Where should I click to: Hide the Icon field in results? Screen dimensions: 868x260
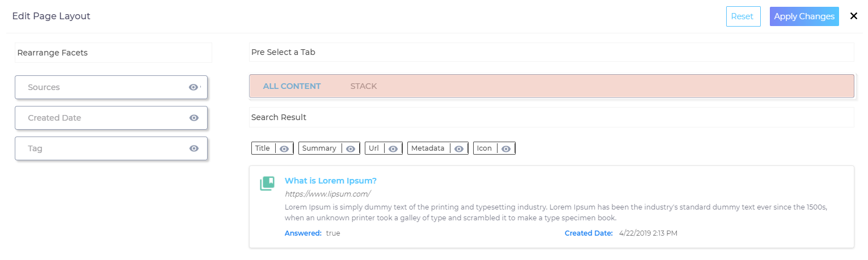(506, 148)
